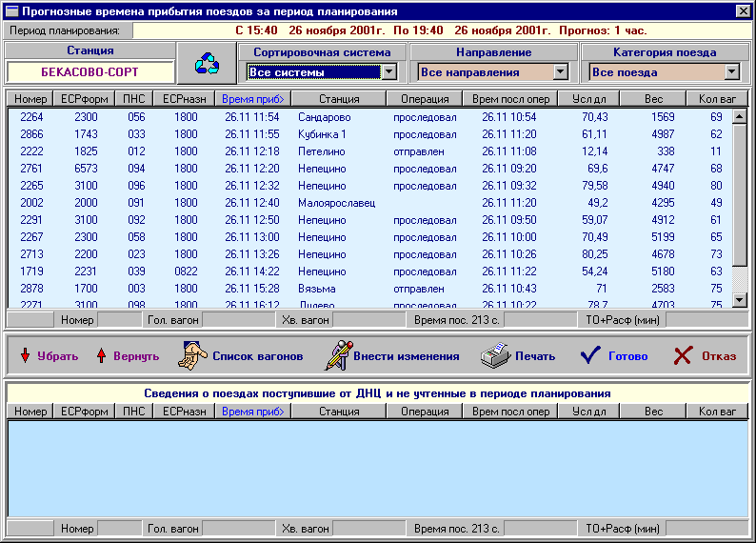Click the Номер field in lower status row

(x=120, y=529)
